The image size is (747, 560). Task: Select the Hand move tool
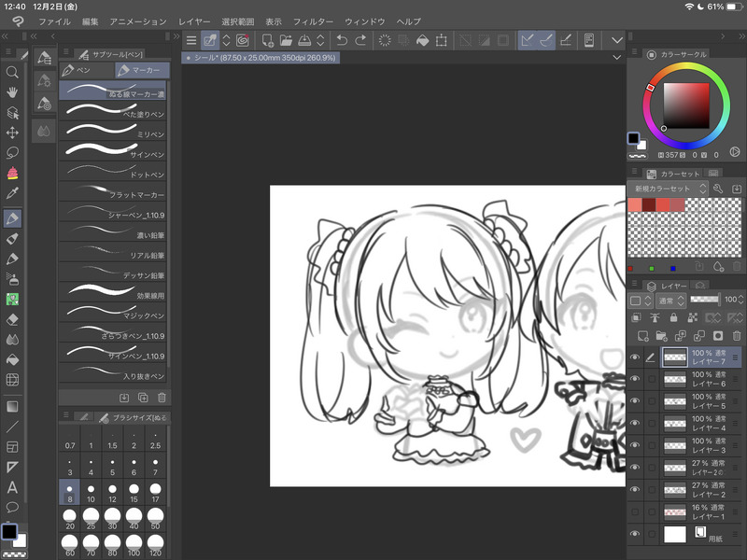[x=12, y=92]
